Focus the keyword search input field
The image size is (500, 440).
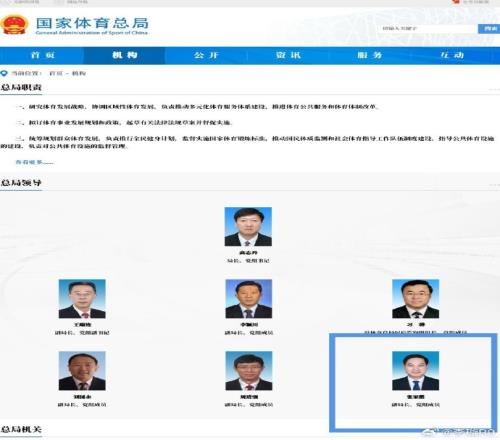(x=429, y=29)
